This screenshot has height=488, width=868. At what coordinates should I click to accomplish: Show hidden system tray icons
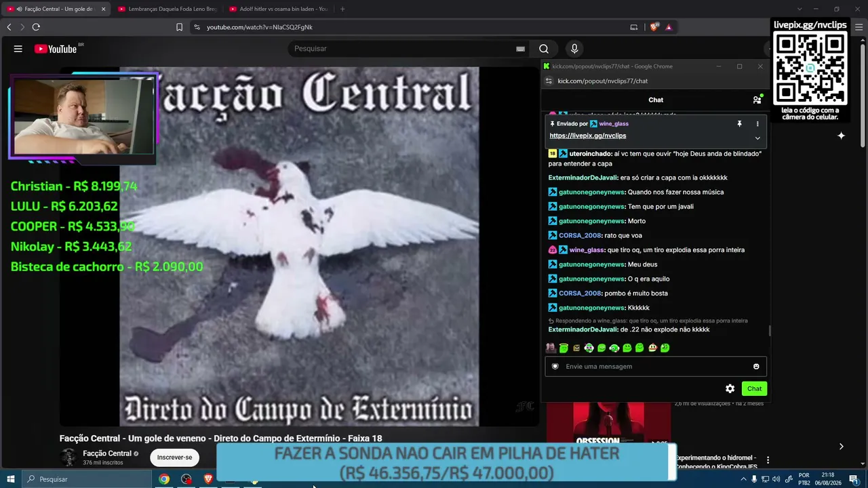pyautogui.click(x=743, y=479)
